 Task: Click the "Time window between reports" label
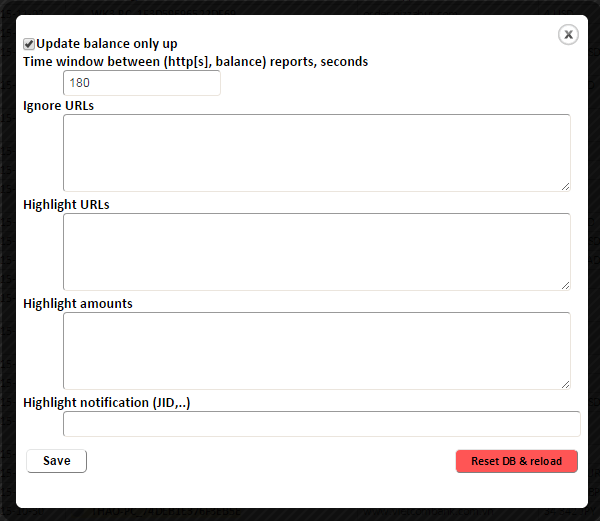pos(195,61)
